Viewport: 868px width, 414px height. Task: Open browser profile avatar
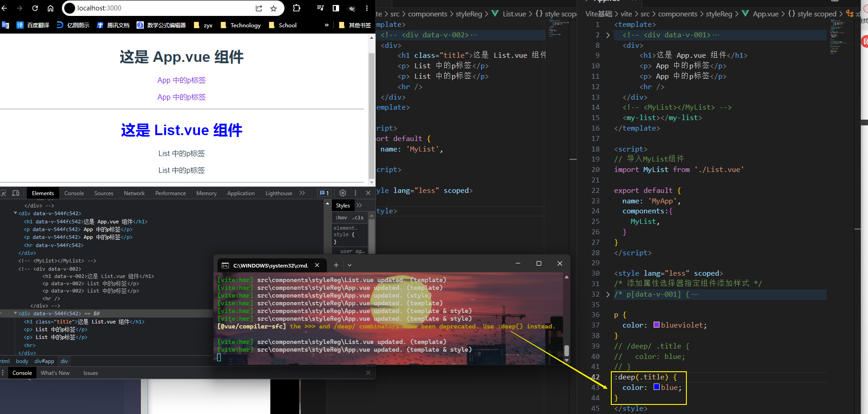[x=352, y=8]
